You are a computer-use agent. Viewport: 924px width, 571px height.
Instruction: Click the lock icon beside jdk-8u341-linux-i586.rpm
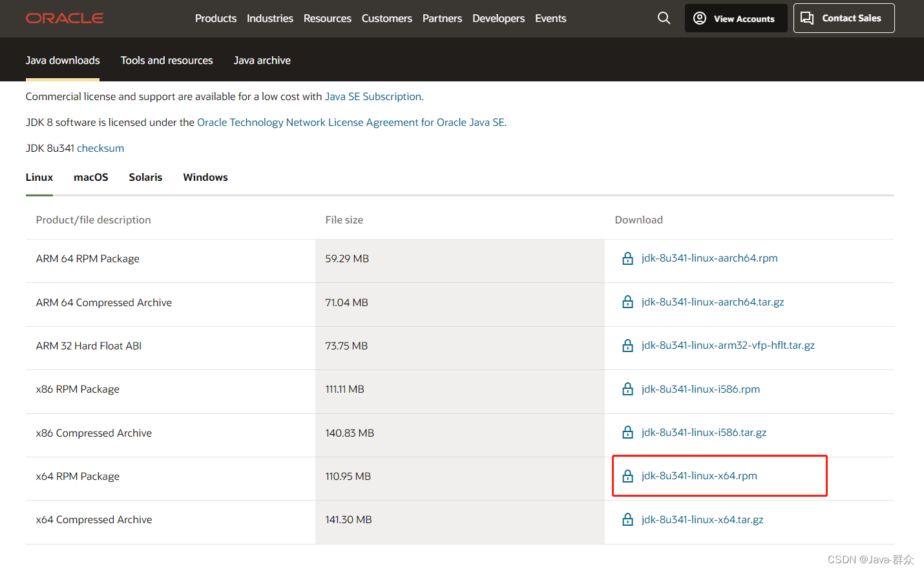click(x=627, y=389)
